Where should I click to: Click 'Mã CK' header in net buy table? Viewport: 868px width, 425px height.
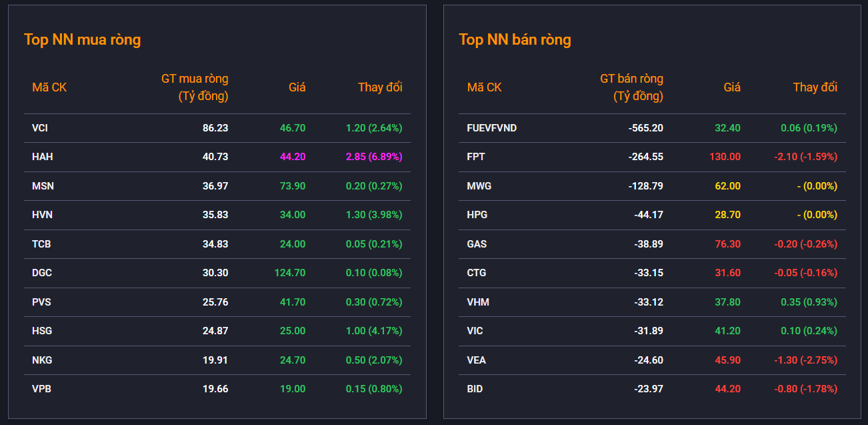49,87
